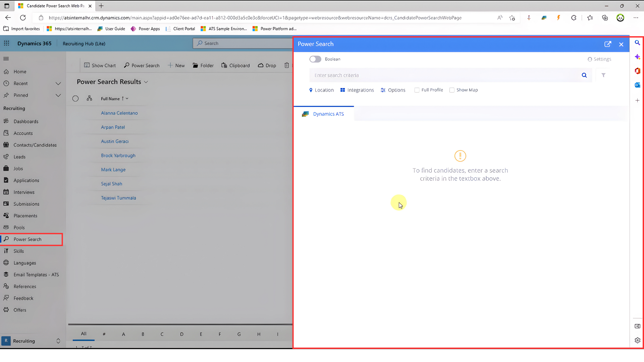Click the New command button
Image resolution: width=644 pixels, height=362 pixels.
pos(176,65)
